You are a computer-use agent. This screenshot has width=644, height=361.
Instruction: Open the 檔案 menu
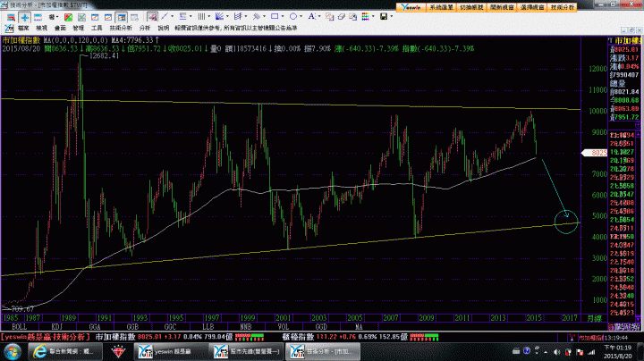pyautogui.click(x=23, y=28)
